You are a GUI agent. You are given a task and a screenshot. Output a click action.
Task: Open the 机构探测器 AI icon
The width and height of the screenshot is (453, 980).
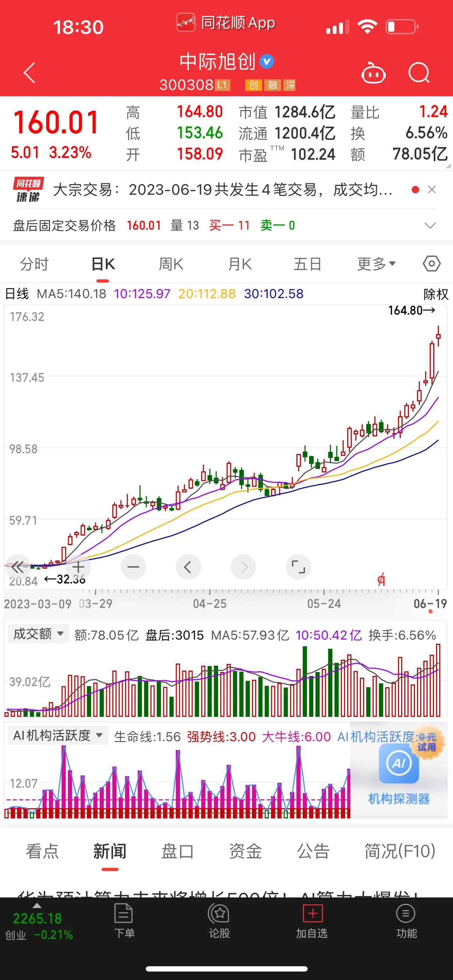point(398,763)
